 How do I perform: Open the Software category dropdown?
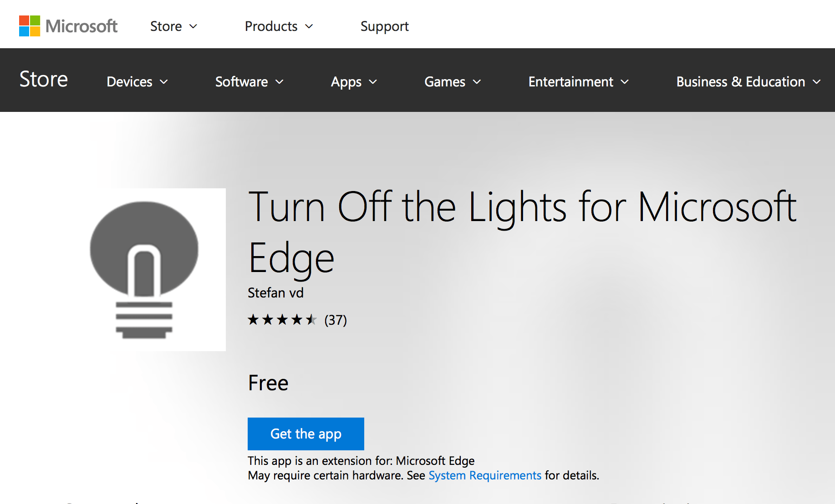249,82
